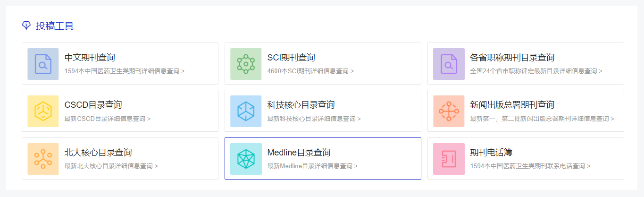Click the pink 期刊电话簿 phonebook icon
Image resolution: width=644 pixels, height=197 pixels.
[449, 159]
